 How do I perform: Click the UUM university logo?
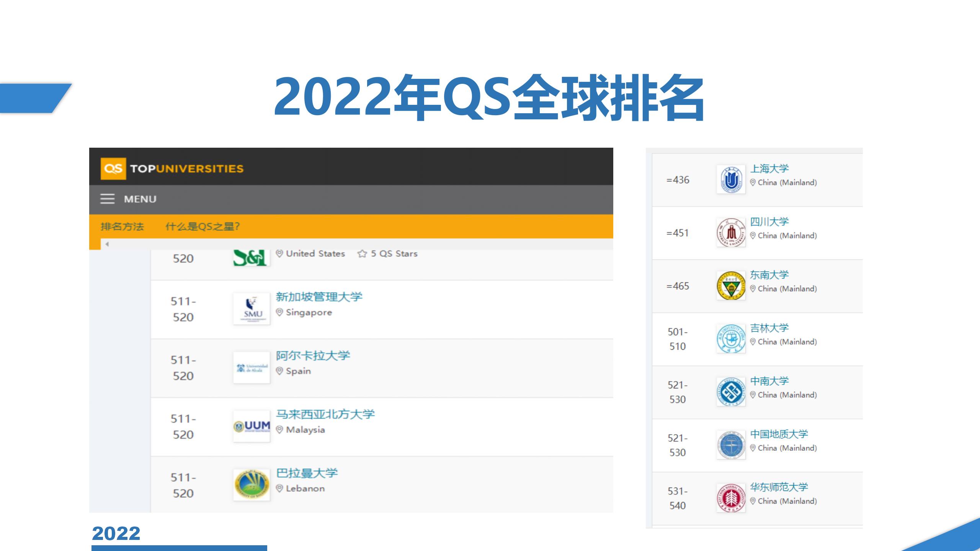point(252,426)
